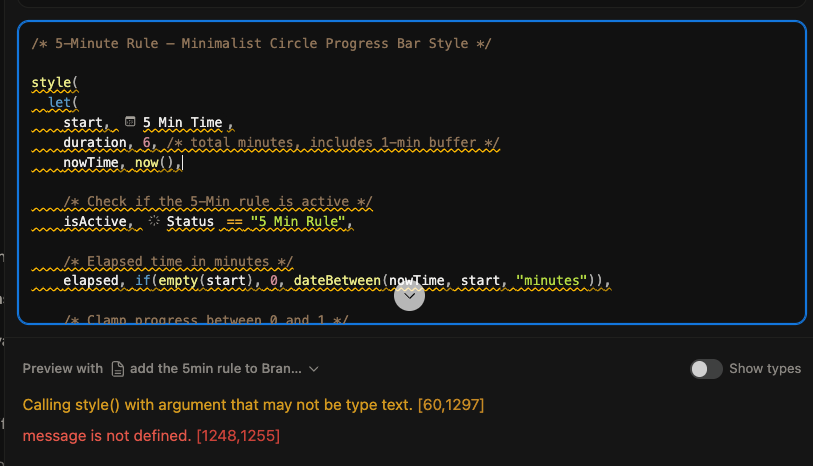Click the 'Calling style()' warning message
This screenshot has width=813, height=466.
[254, 405]
